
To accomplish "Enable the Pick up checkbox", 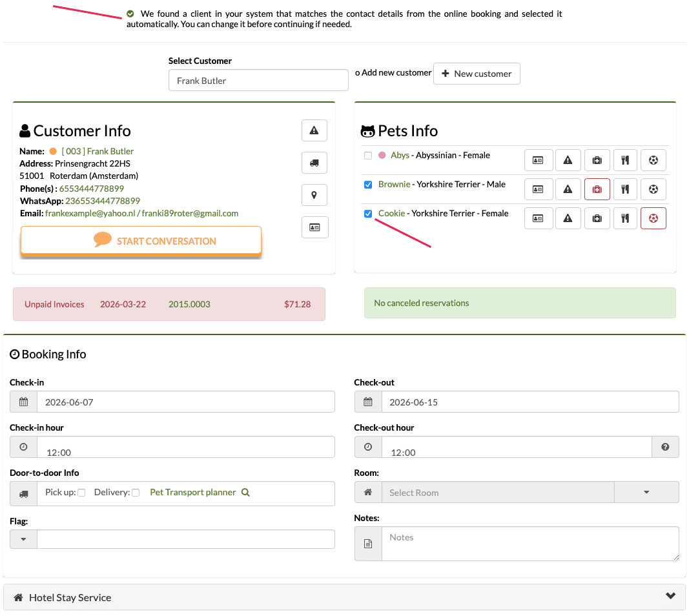I will pos(81,493).
